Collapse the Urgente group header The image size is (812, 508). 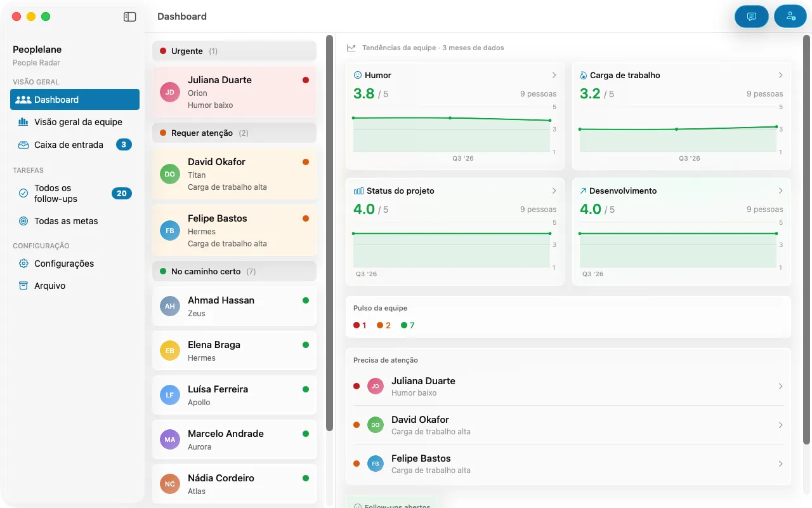[x=234, y=51]
